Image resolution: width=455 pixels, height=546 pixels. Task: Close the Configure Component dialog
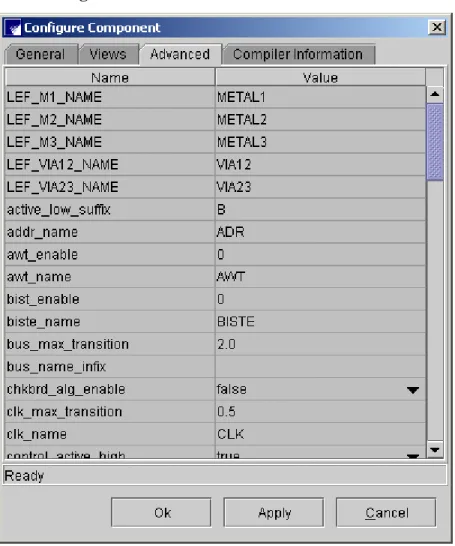pos(437,27)
